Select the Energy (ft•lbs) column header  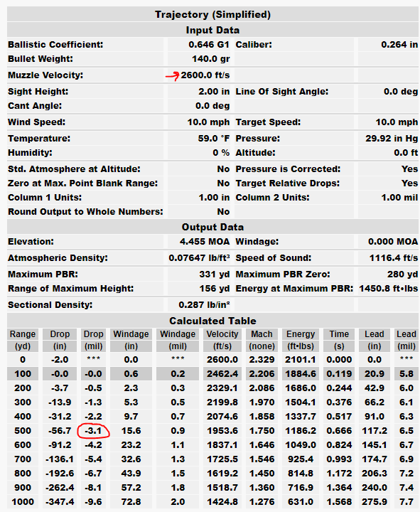[301, 340]
